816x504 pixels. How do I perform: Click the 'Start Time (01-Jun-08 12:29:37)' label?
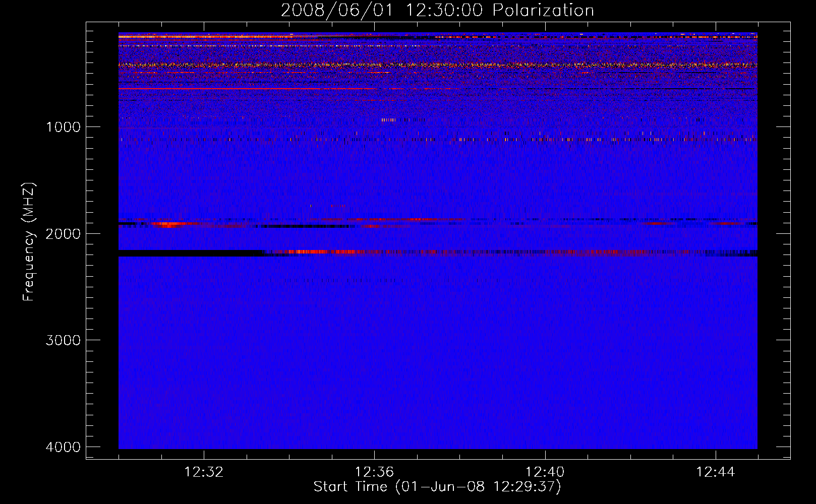tap(437, 487)
